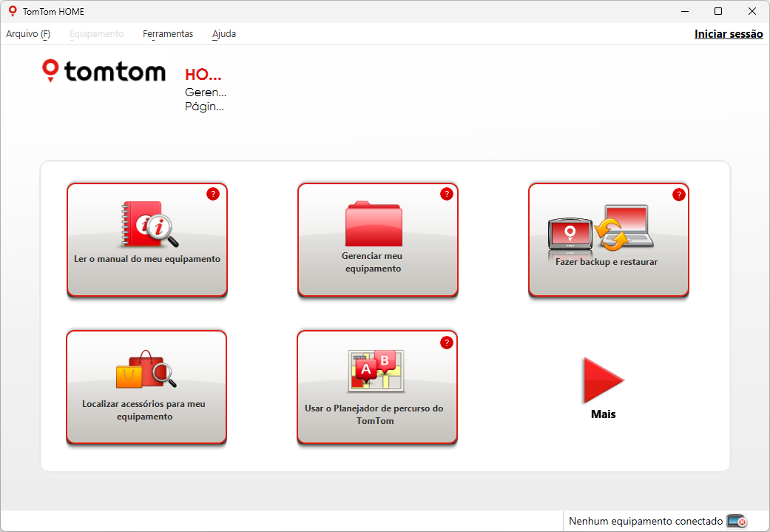Click the TomTom logo in header
This screenshot has height=532, width=770.
click(x=104, y=71)
